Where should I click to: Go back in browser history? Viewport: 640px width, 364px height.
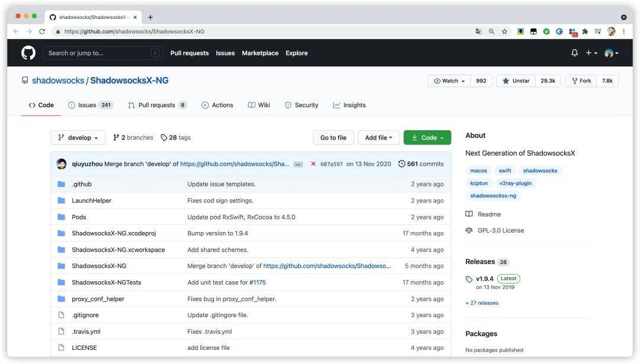[16, 31]
